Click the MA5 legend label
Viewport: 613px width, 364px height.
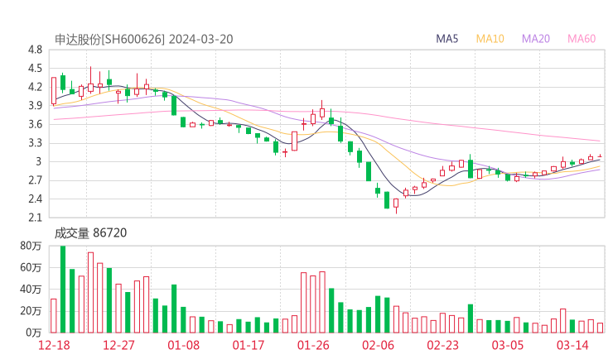pos(446,39)
